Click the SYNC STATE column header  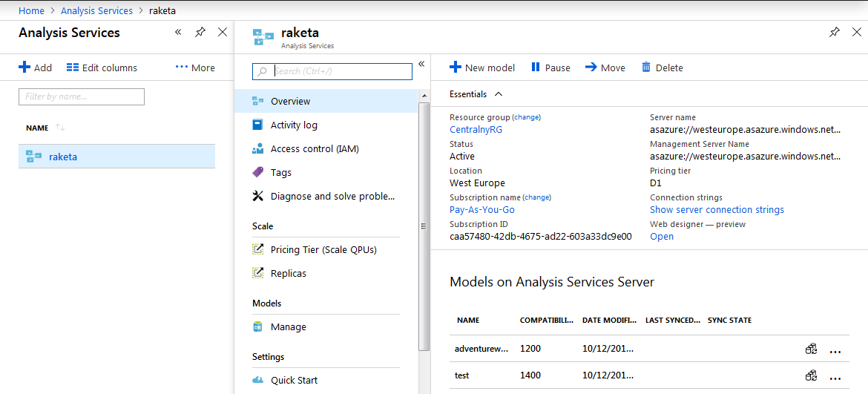point(729,321)
